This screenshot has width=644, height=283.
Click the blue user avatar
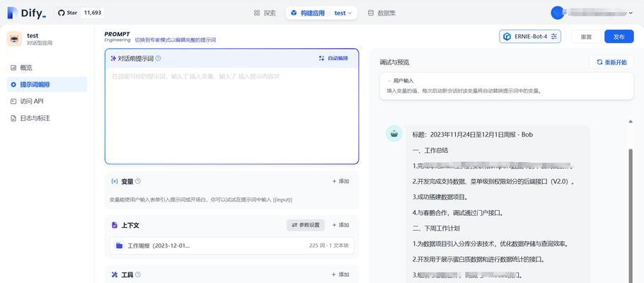[558, 13]
